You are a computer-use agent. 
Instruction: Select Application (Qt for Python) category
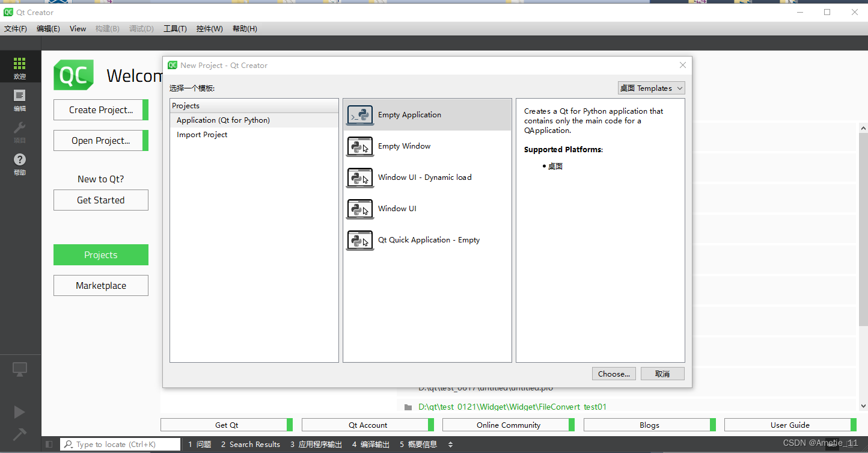click(x=254, y=120)
